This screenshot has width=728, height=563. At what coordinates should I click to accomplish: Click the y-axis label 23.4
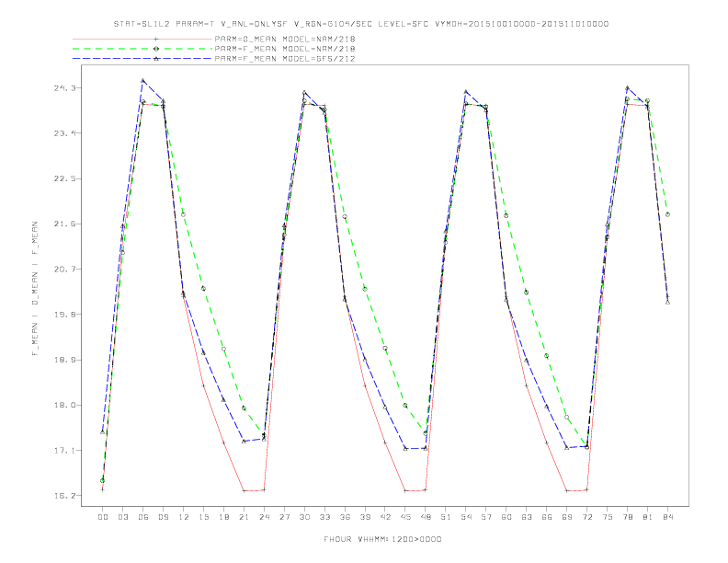click(64, 133)
